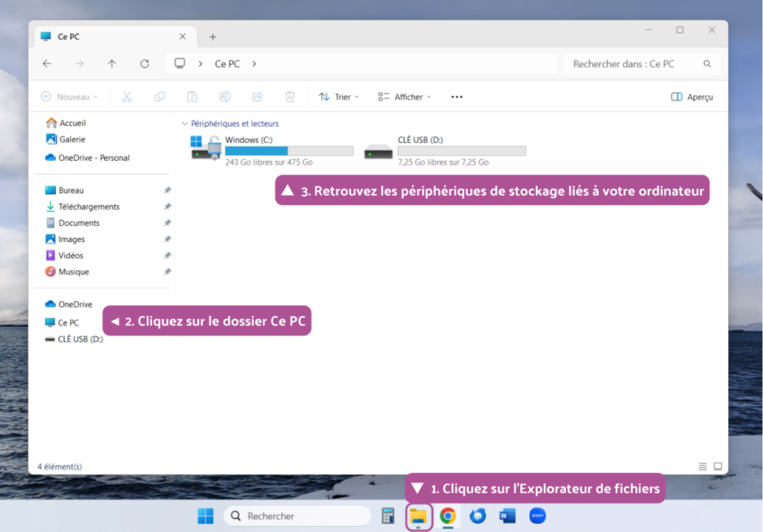Open the Nouveau button menu
This screenshot has height=532, width=763.
pyautogui.click(x=69, y=97)
